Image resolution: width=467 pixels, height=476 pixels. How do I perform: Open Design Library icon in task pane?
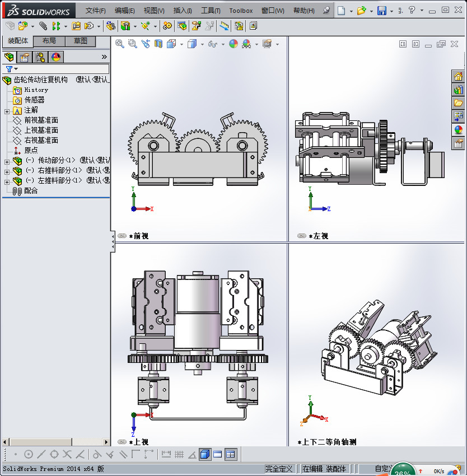click(x=458, y=90)
